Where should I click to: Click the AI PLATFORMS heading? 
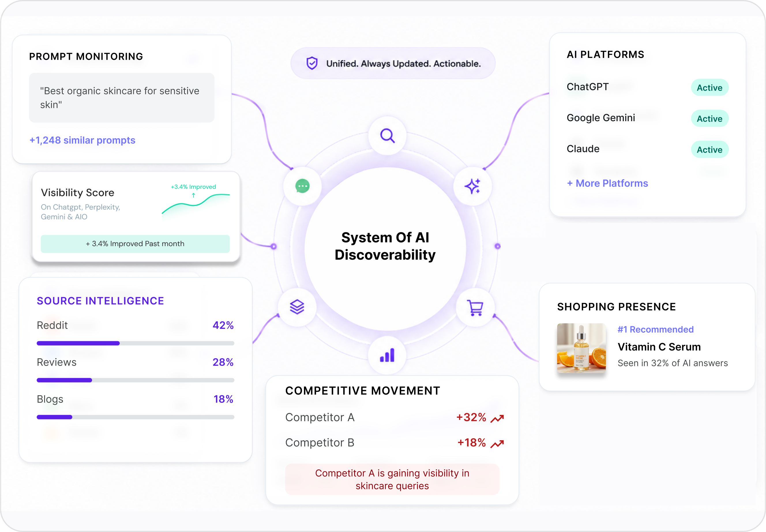[x=605, y=54]
